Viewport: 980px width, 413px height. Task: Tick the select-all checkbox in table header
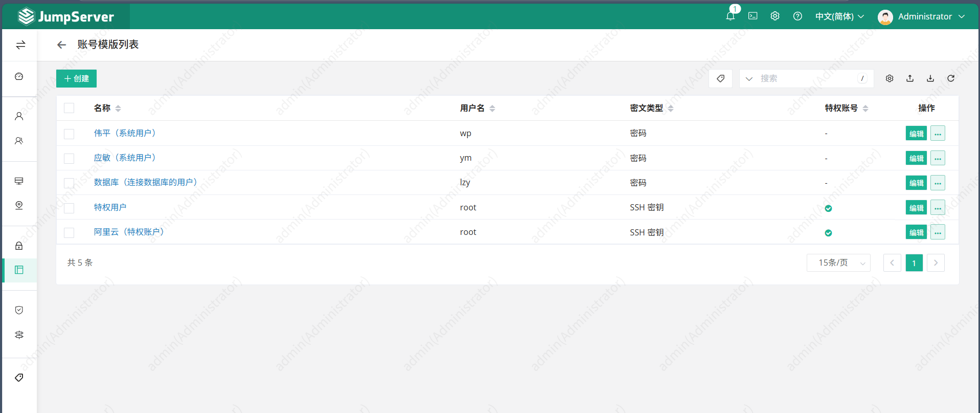click(69, 108)
